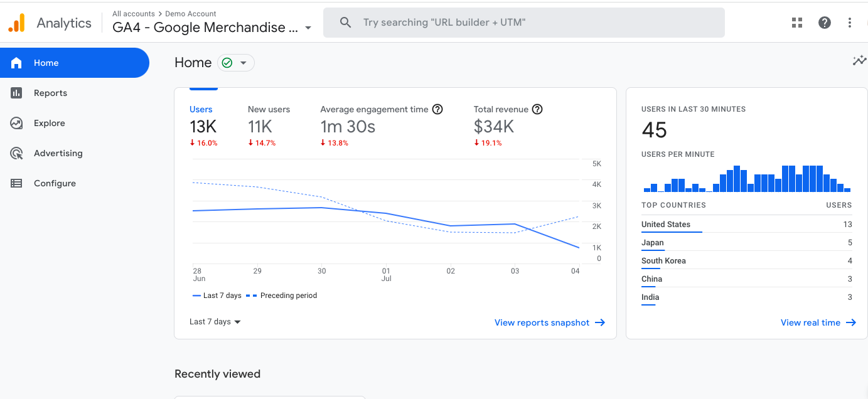Select the Users metric tab
868x399 pixels.
[x=203, y=125]
